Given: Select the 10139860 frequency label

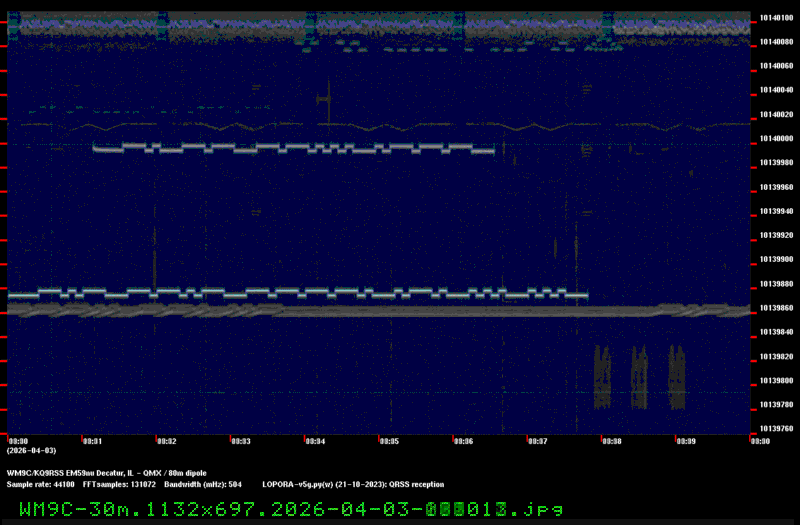Looking at the screenshot, I should point(776,308).
